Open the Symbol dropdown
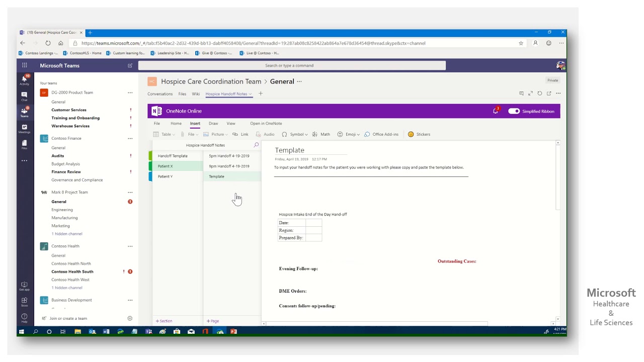 (x=295, y=134)
